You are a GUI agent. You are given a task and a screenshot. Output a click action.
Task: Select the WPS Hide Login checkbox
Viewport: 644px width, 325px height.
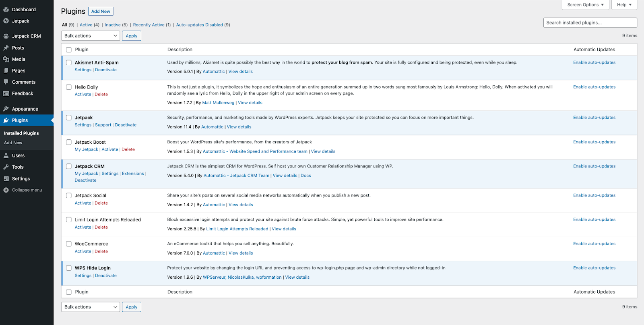click(x=69, y=268)
